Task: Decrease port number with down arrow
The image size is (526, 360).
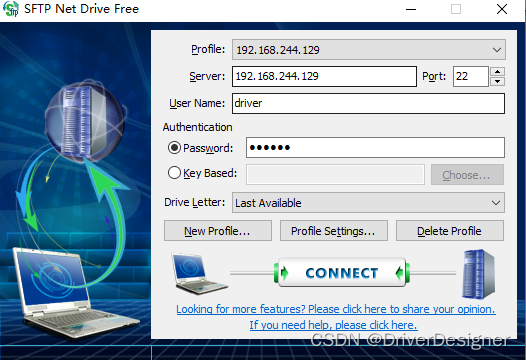Action: coord(497,82)
